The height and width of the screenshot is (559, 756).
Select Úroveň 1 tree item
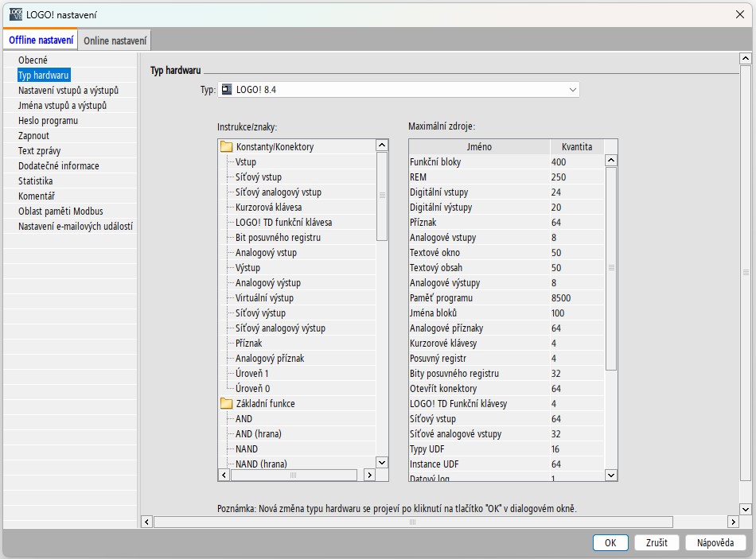tap(251, 374)
